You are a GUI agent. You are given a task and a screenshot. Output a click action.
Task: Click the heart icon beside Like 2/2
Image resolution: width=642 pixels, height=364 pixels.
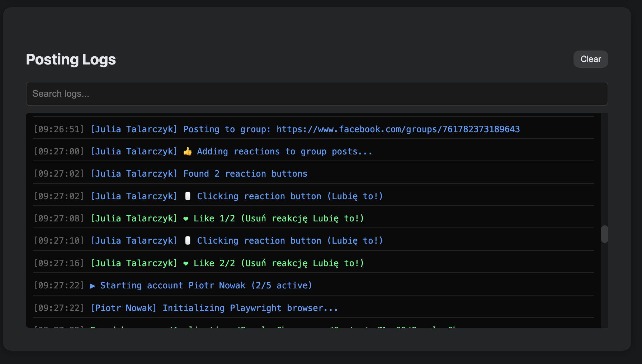[186, 264]
